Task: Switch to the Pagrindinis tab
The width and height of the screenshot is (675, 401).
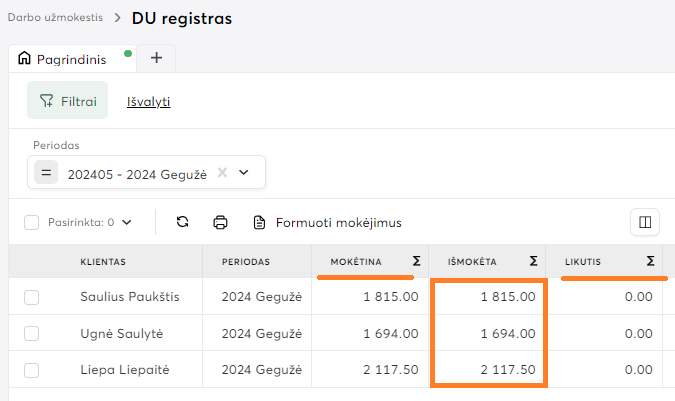Action: click(x=70, y=59)
